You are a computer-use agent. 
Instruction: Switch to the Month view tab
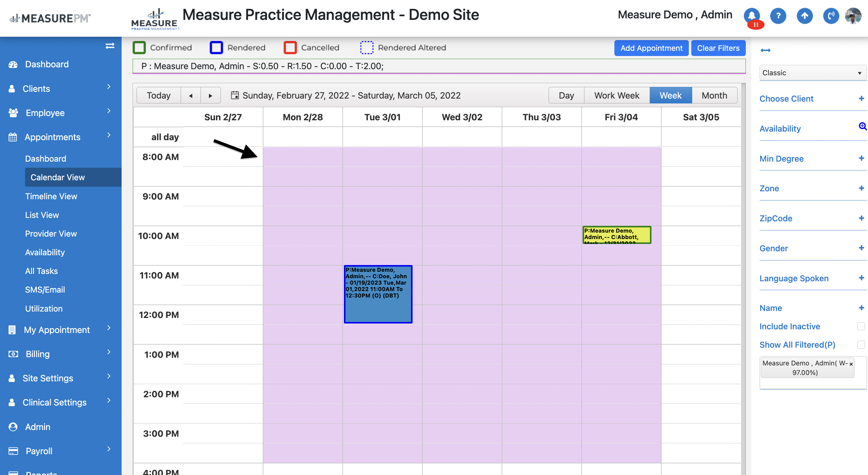(714, 95)
